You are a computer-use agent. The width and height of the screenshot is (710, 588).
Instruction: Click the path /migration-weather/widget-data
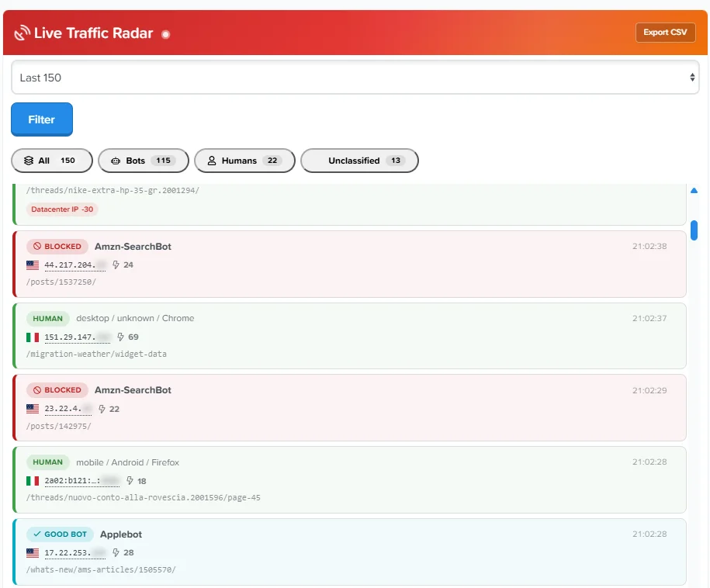pyautogui.click(x=96, y=354)
